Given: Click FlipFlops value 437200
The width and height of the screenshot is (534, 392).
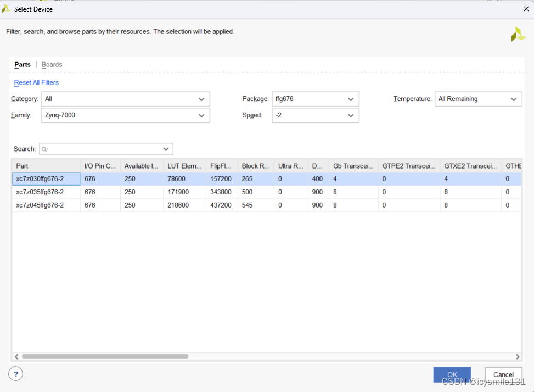Looking at the screenshot, I should click(221, 205).
